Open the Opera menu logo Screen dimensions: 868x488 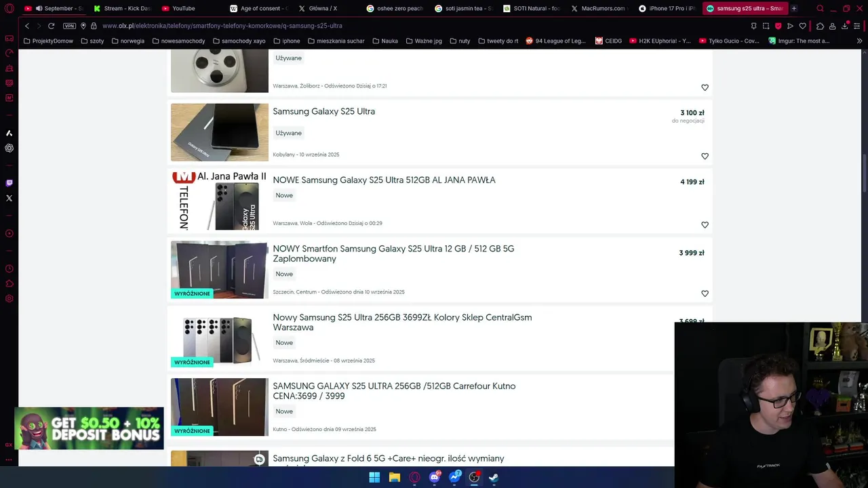9,8
